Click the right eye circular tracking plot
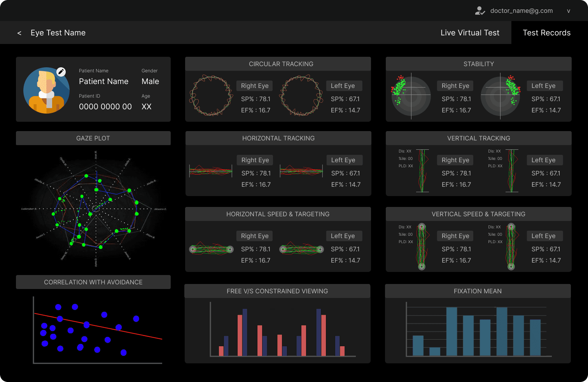The height and width of the screenshot is (382, 588). 211,95
